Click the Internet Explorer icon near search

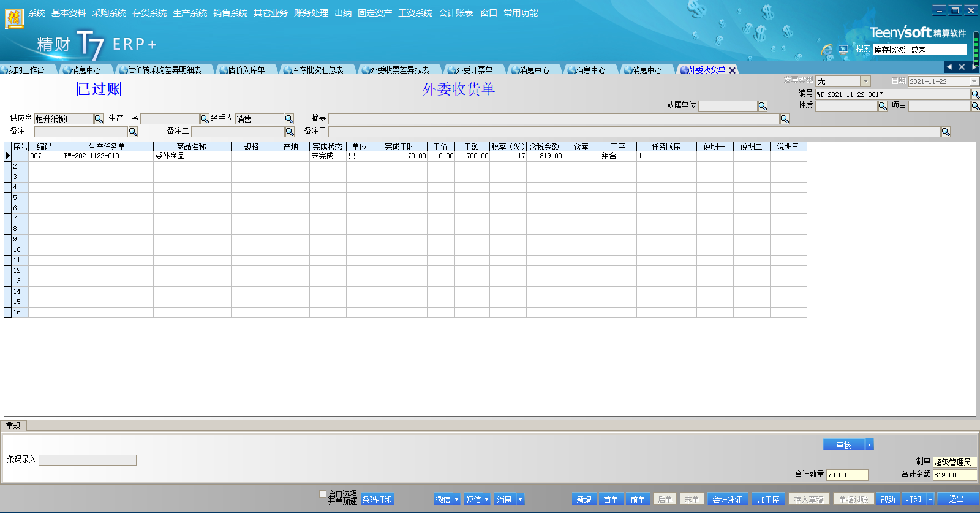(x=827, y=49)
